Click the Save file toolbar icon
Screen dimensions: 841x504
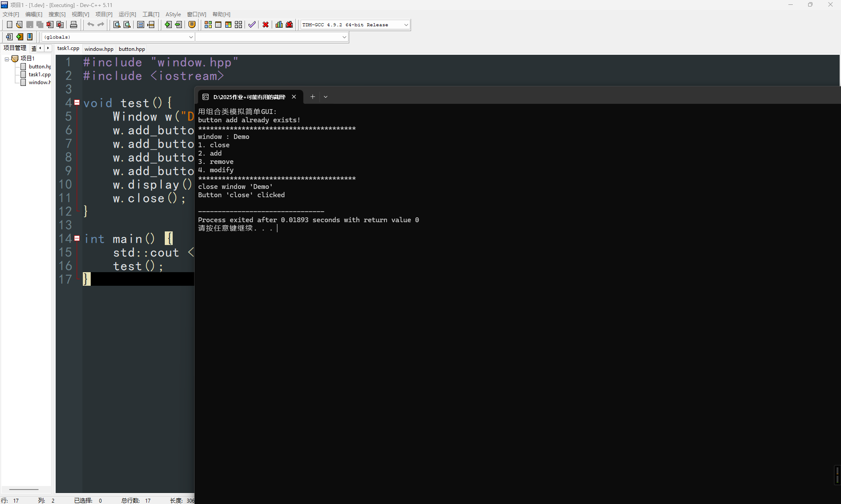click(29, 25)
